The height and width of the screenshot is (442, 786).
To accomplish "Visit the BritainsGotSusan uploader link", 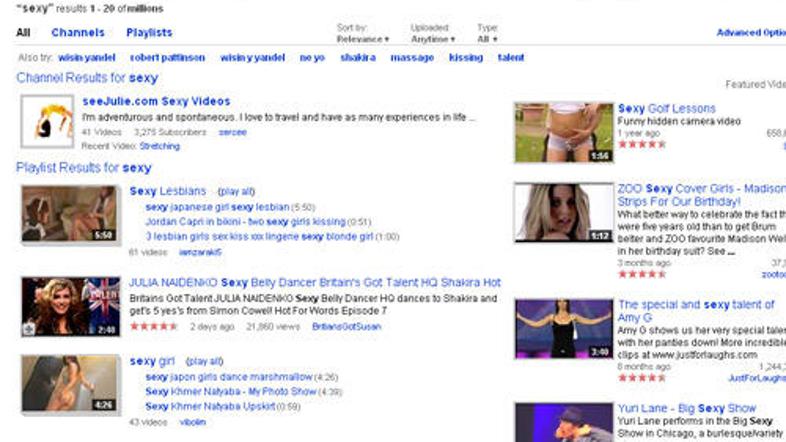I will click(346, 327).
